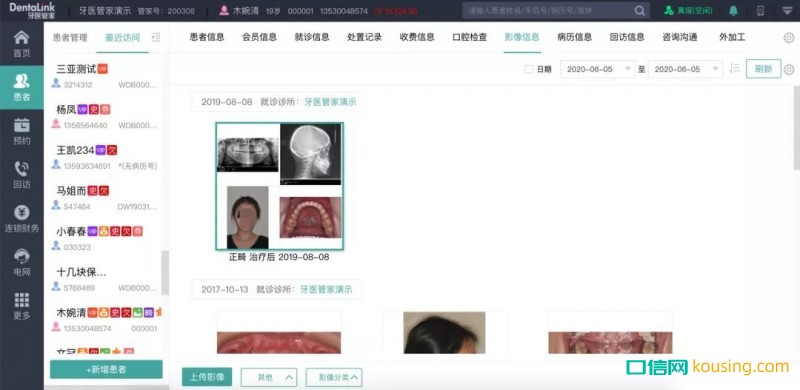Toggle sort order icon beside date range

coord(734,68)
